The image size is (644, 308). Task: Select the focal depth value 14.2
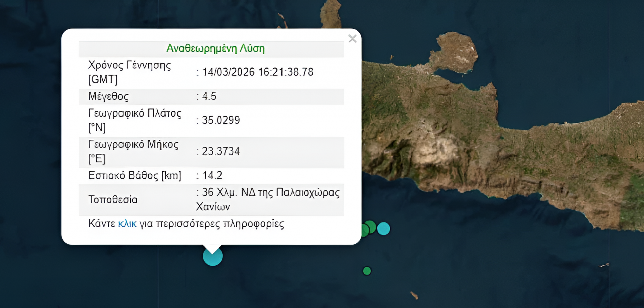212,175
